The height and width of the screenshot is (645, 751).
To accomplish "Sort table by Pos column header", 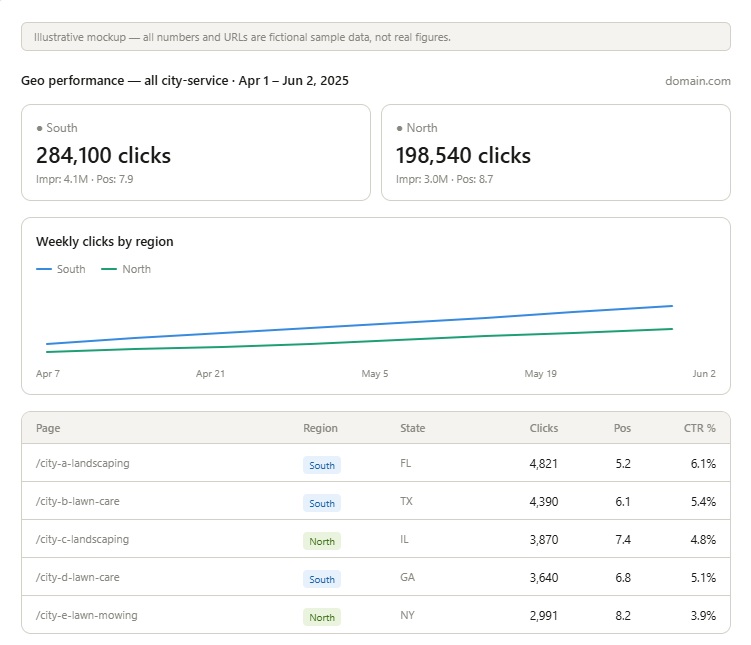I will [622, 428].
